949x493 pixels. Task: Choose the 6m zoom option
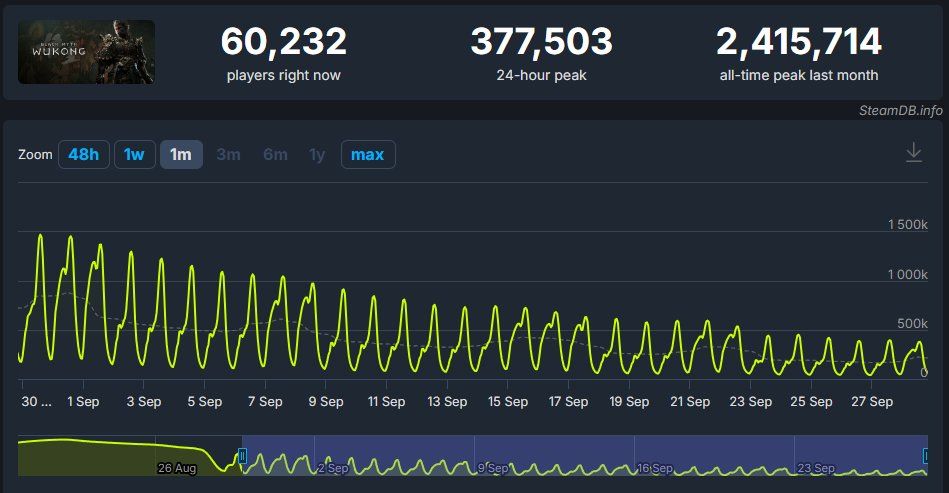(275, 154)
